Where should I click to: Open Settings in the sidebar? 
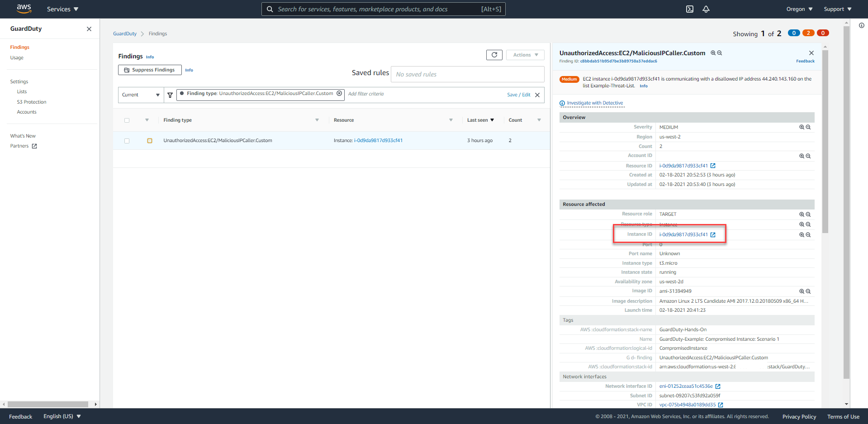(x=19, y=81)
